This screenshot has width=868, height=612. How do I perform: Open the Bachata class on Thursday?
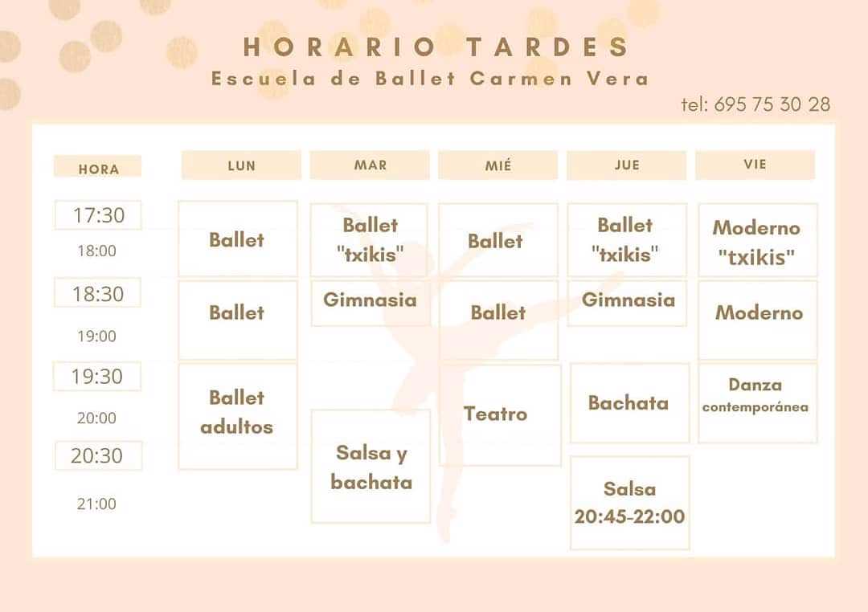629,403
